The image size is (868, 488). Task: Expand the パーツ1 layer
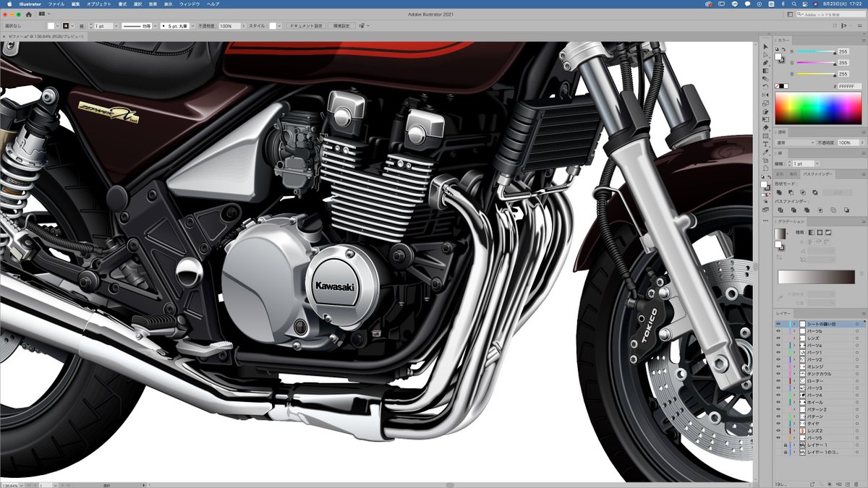(793, 353)
